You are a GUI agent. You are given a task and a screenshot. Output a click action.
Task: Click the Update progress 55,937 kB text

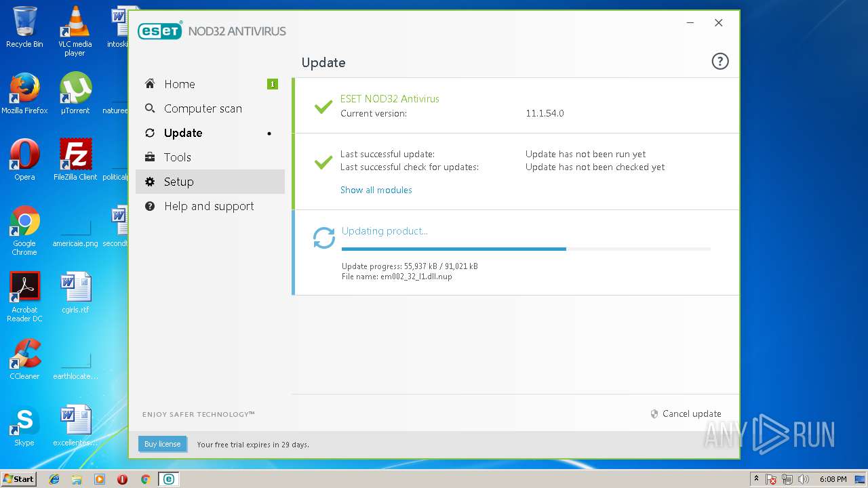[x=410, y=266]
